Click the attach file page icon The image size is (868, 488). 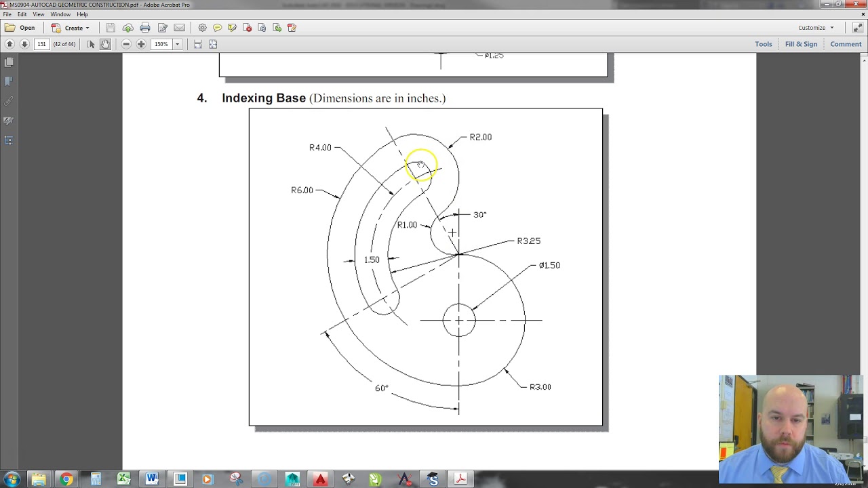[x=262, y=28]
